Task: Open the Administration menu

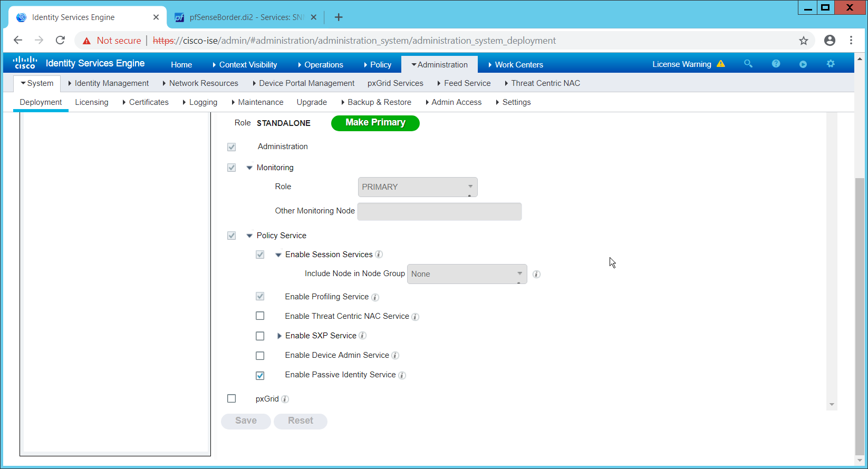Action: coord(439,64)
